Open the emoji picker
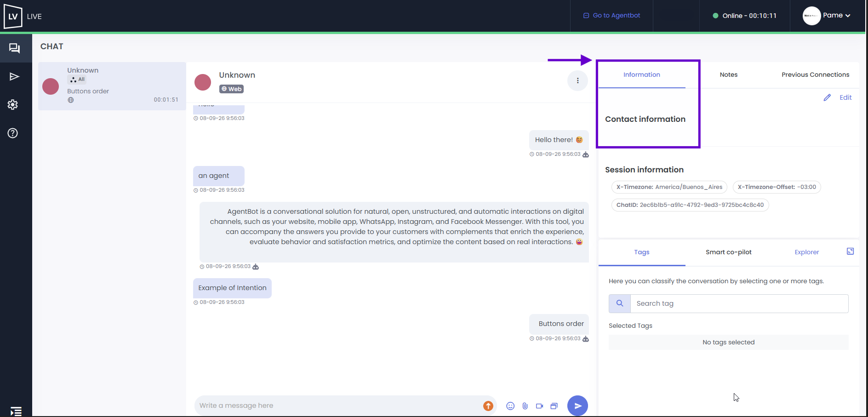 click(510, 406)
